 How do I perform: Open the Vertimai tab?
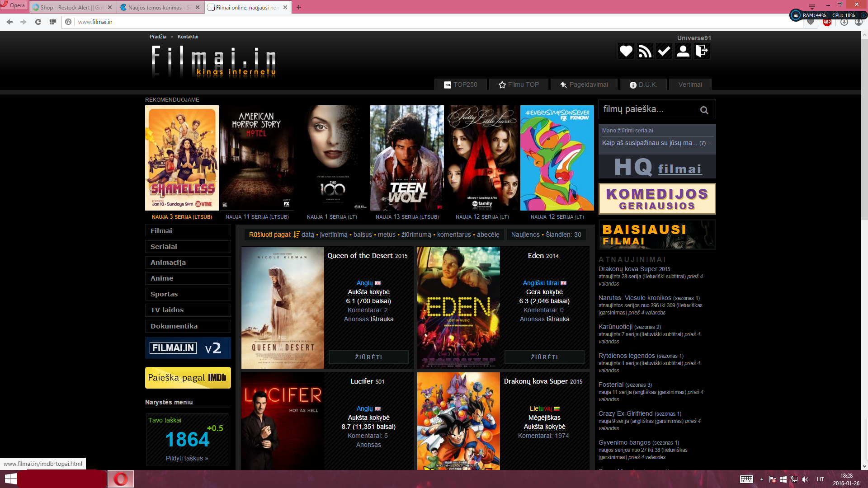point(690,84)
